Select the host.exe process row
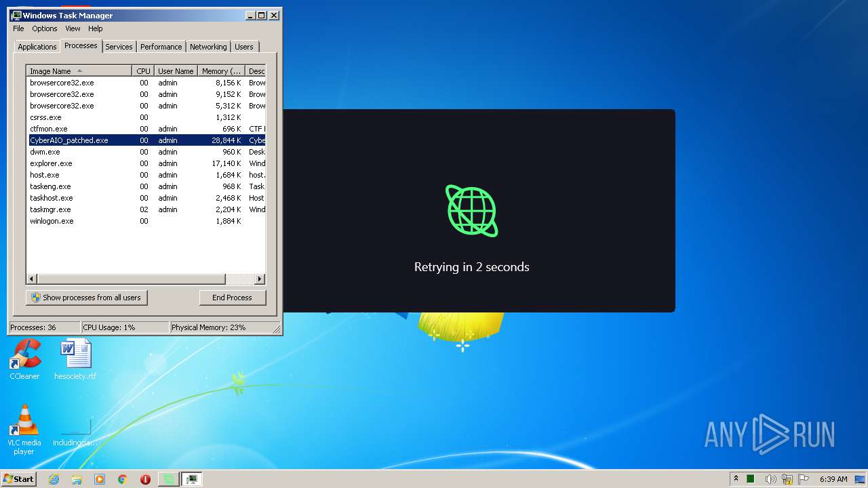The height and width of the screenshot is (488, 868). [x=146, y=175]
